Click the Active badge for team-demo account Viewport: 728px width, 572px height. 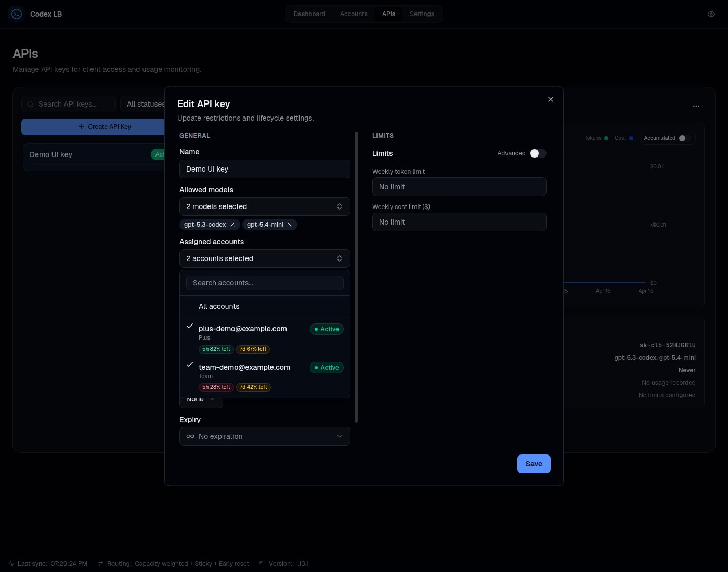tap(327, 368)
